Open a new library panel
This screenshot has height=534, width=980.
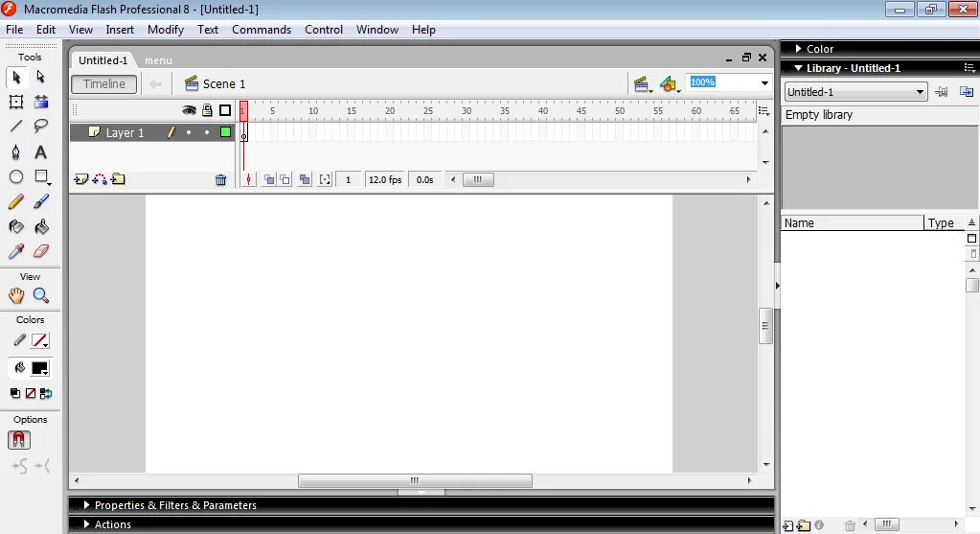(967, 92)
